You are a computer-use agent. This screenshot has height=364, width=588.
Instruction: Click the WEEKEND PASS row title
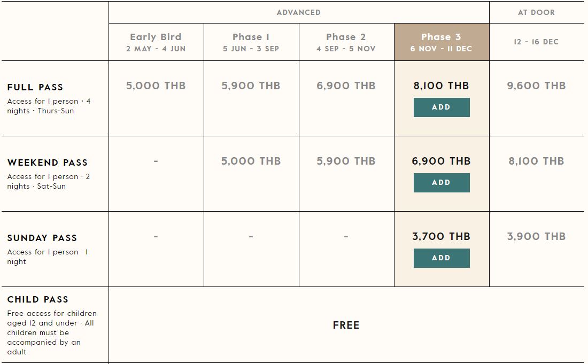tap(47, 162)
